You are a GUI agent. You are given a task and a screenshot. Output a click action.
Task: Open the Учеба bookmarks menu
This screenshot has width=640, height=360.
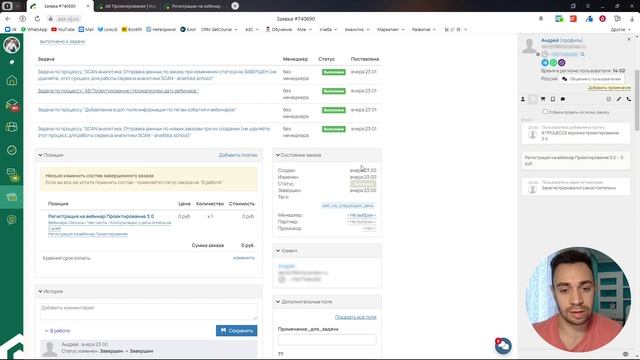(x=328, y=29)
